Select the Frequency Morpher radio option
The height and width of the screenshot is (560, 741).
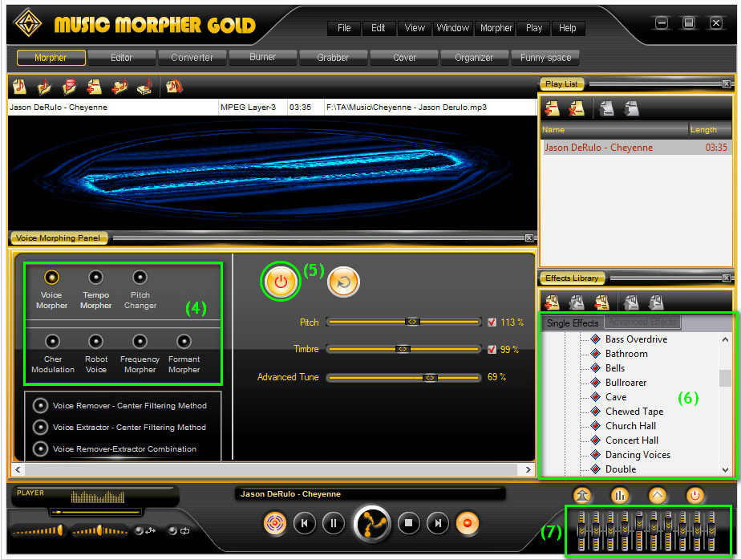tap(140, 341)
